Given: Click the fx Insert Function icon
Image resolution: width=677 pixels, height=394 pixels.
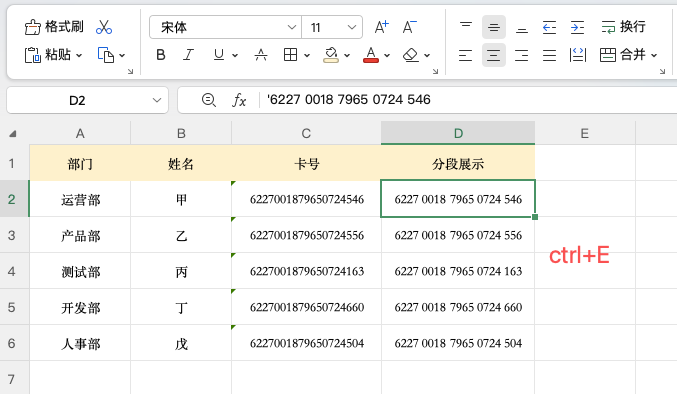Looking at the screenshot, I should tap(239, 100).
